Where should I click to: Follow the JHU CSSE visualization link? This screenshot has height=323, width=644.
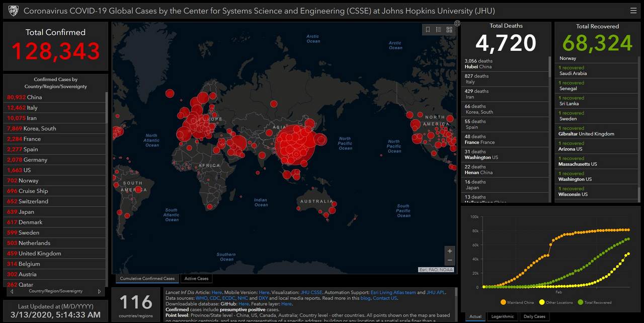[311, 292]
